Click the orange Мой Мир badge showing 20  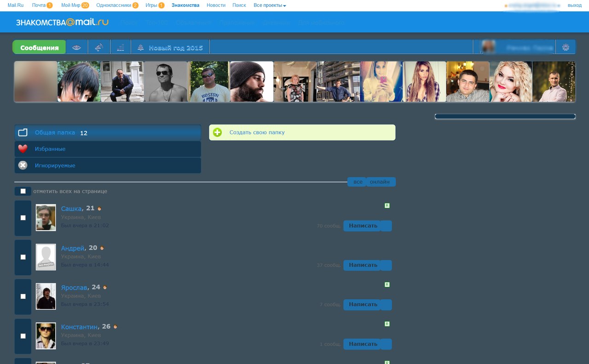click(85, 6)
